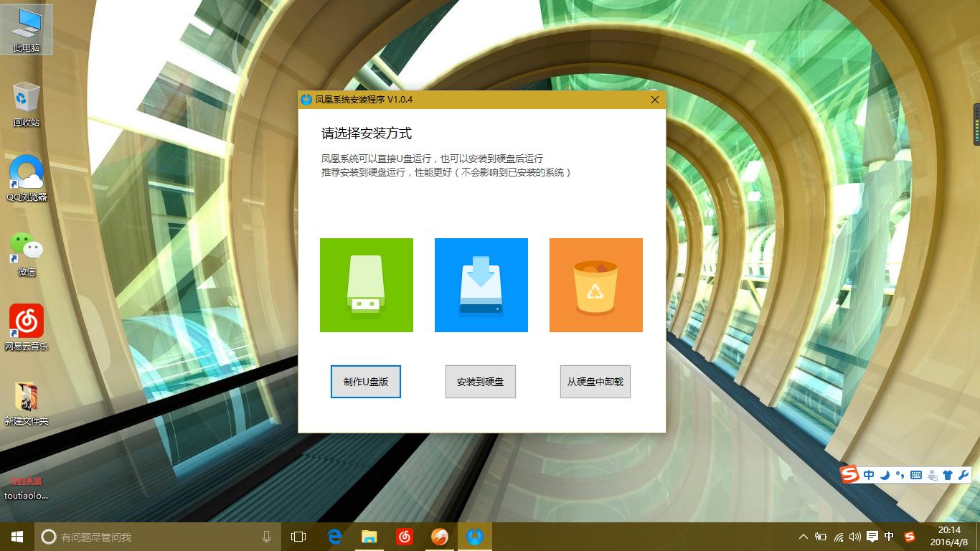This screenshot has width=980, height=551.
Task: Launch Microsoft Edge from the taskbar
Action: coord(334,536)
